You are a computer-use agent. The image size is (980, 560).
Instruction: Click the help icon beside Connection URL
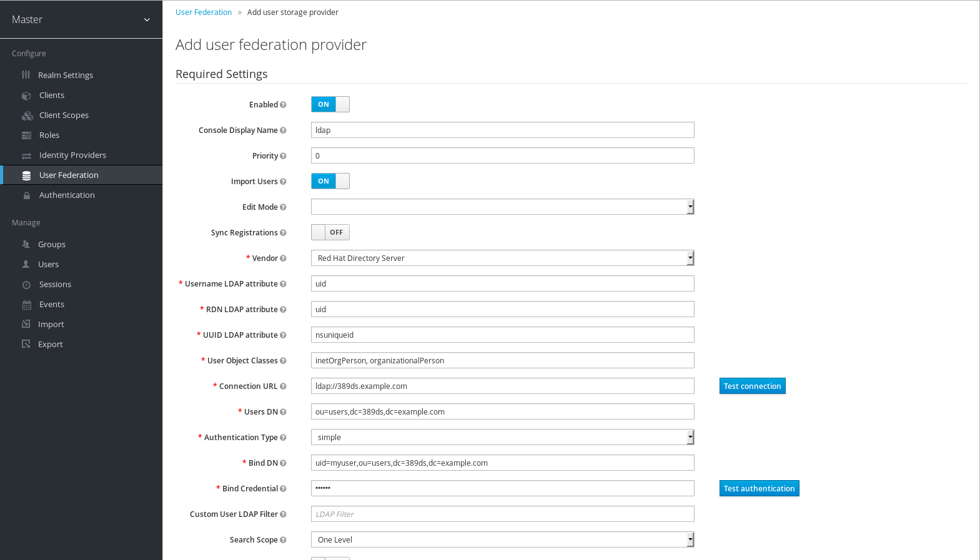pos(283,386)
